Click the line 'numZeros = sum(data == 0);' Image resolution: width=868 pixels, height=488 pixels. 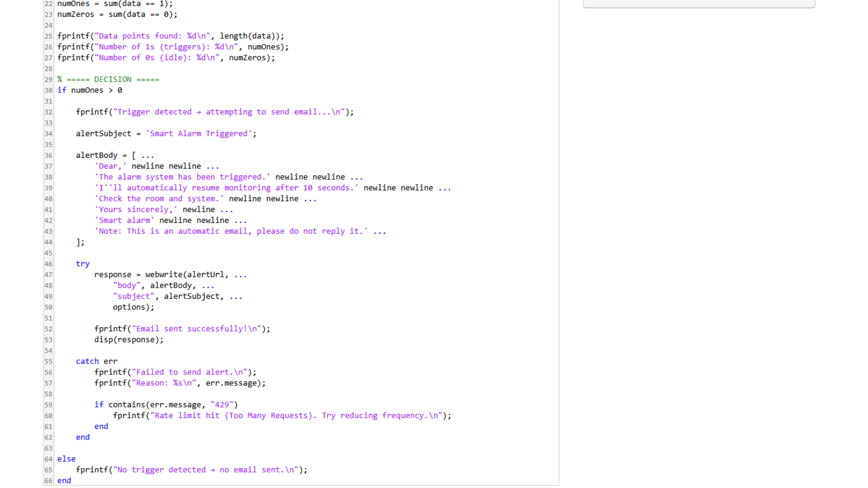click(x=117, y=14)
